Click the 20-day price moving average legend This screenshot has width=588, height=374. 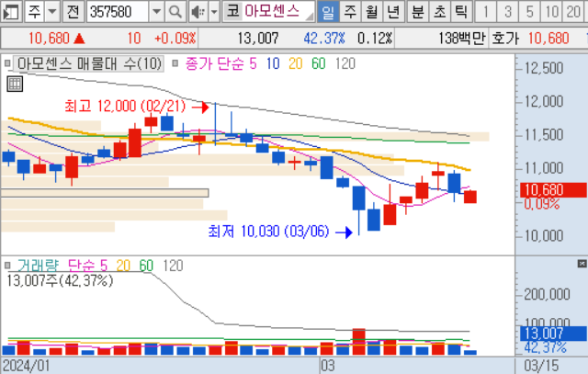pos(296,63)
